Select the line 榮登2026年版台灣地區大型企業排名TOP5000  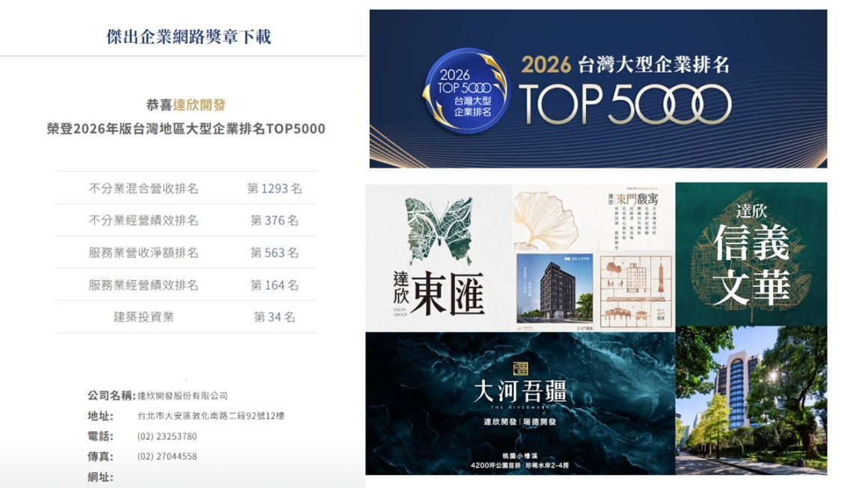point(186,129)
